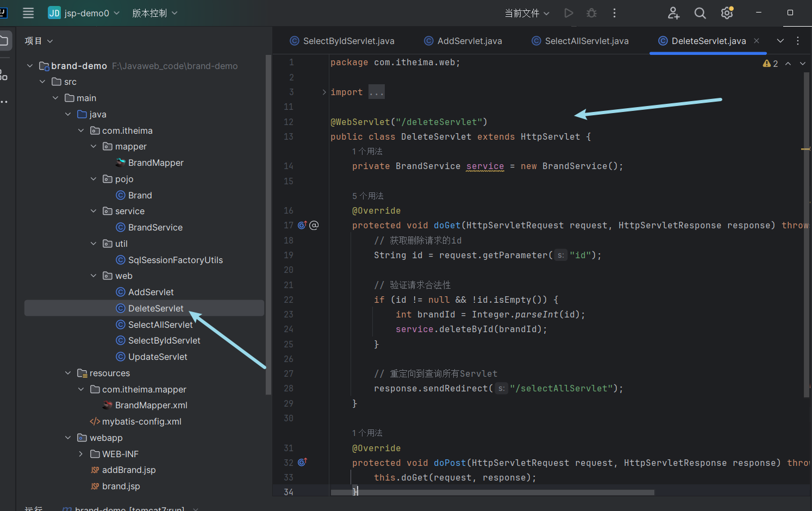The width and height of the screenshot is (812, 511).
Task: Click the Run button in the toolbar
Action: [x=569, y=13]
